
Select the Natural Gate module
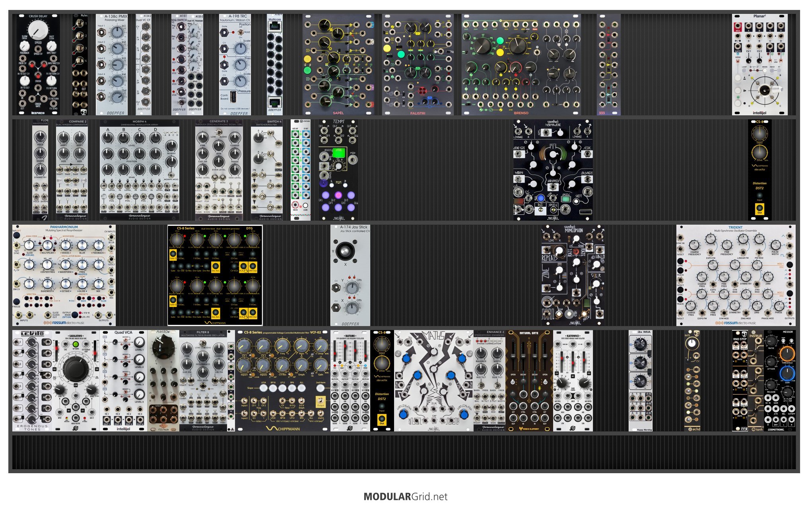point(529,381)
